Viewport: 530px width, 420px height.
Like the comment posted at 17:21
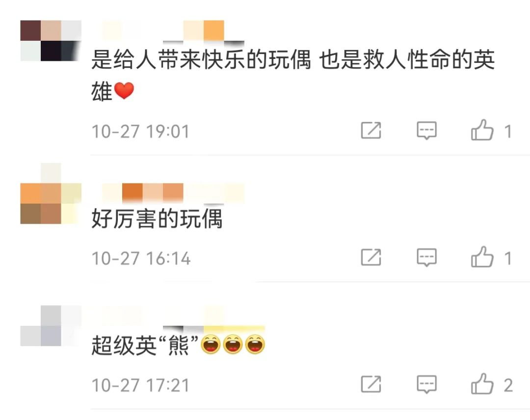click(482, 384)
